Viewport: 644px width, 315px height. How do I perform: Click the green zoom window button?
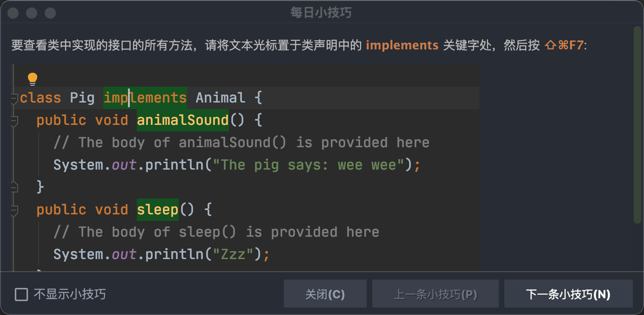(x=50, y=13)
